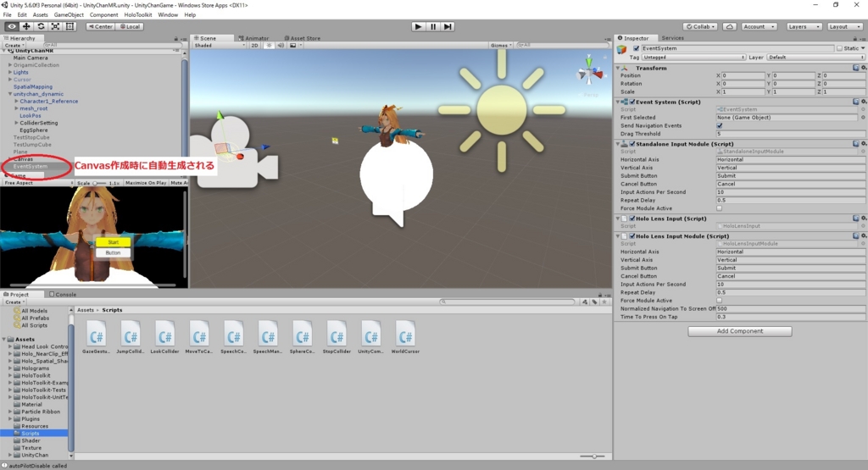Adjust the project icon size slider
The height and width of the screenshot is (470, 868).
594,456
